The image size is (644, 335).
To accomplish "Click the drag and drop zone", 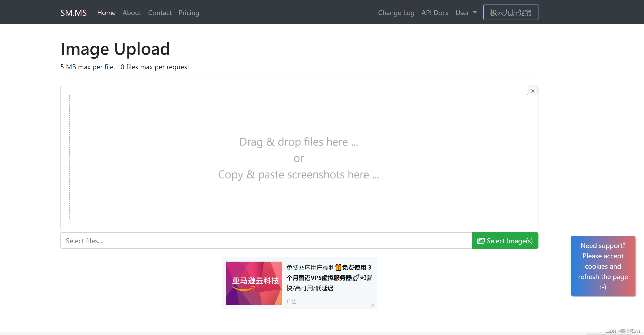I will tap(299, 157).
